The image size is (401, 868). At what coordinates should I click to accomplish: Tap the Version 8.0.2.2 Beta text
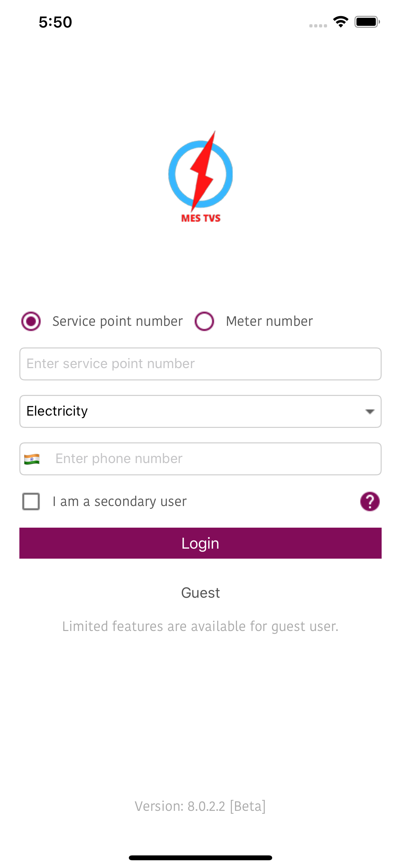tap(200, 806)
